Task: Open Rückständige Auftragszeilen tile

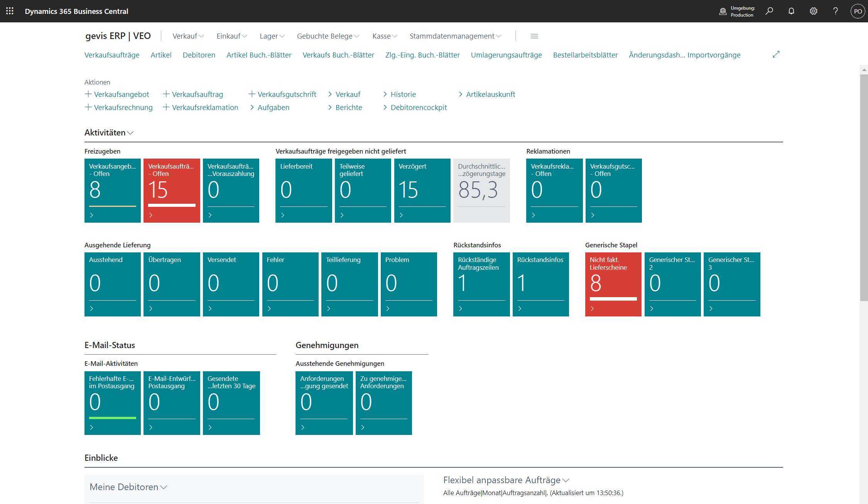Action: pyautogui.click(x=481, y=284)
